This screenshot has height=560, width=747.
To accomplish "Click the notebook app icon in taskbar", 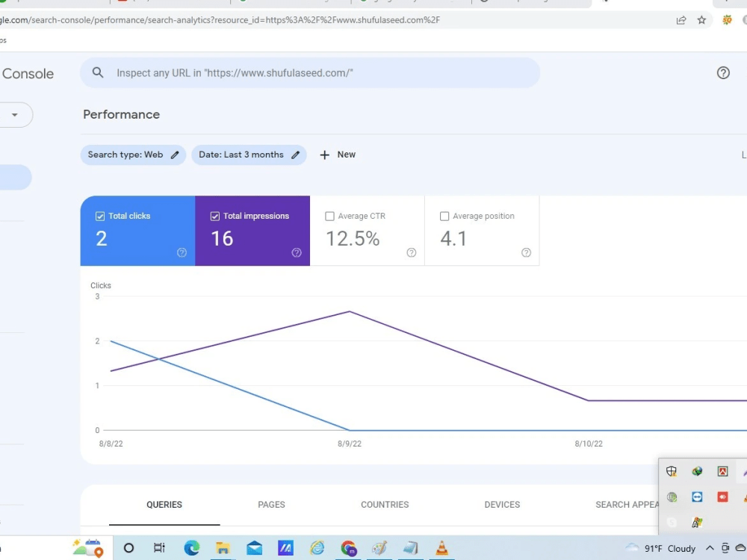I will pyautogui.click(x=410, y=548).
